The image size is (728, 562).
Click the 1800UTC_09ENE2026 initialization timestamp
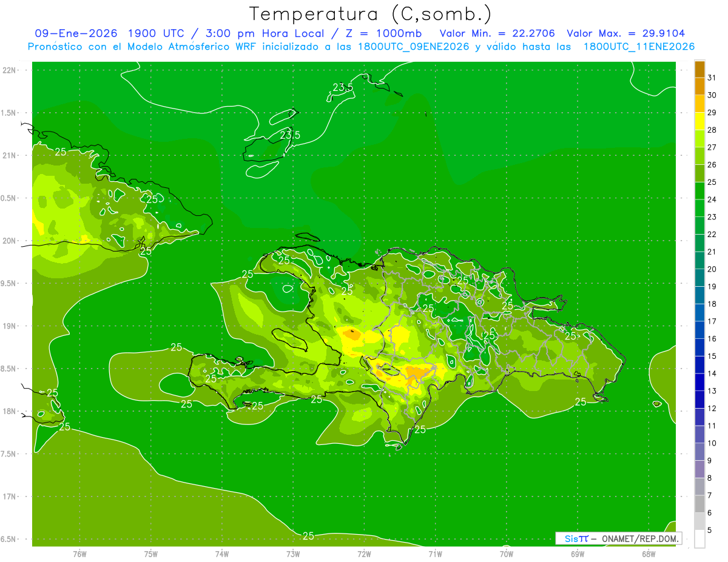[414, 47]
